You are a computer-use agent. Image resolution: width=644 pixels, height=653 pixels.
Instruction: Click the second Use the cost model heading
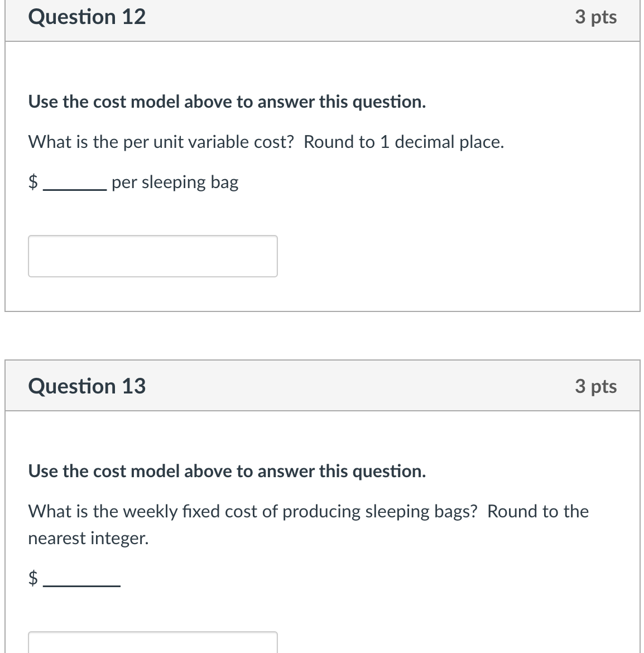[227, 470]
